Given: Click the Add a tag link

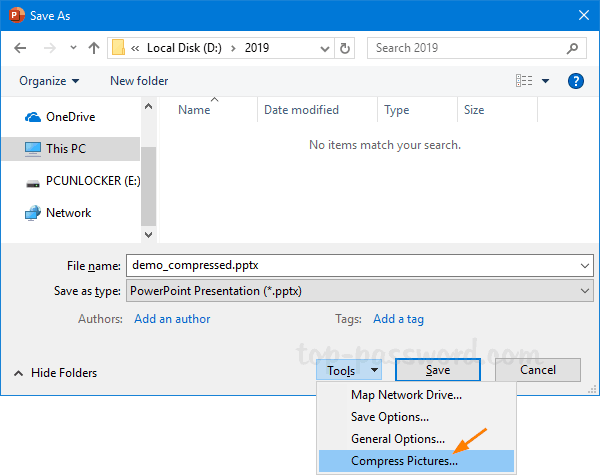Looking at the screenshot, I should click(398, 319).
